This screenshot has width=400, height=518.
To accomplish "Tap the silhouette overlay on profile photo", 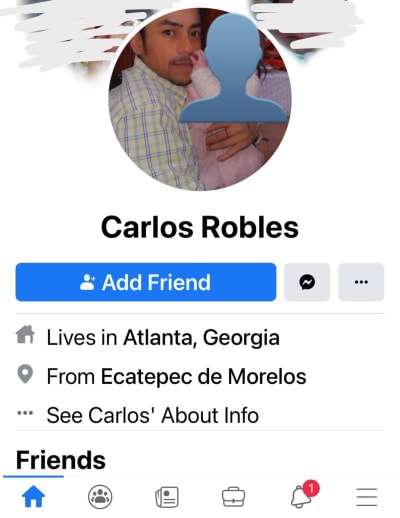I will [233, 68].
